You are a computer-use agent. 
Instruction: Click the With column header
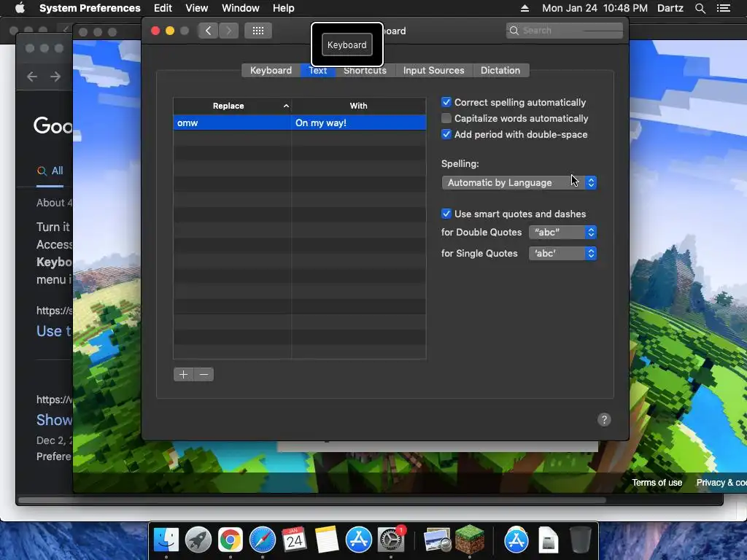tap(359, 106)
